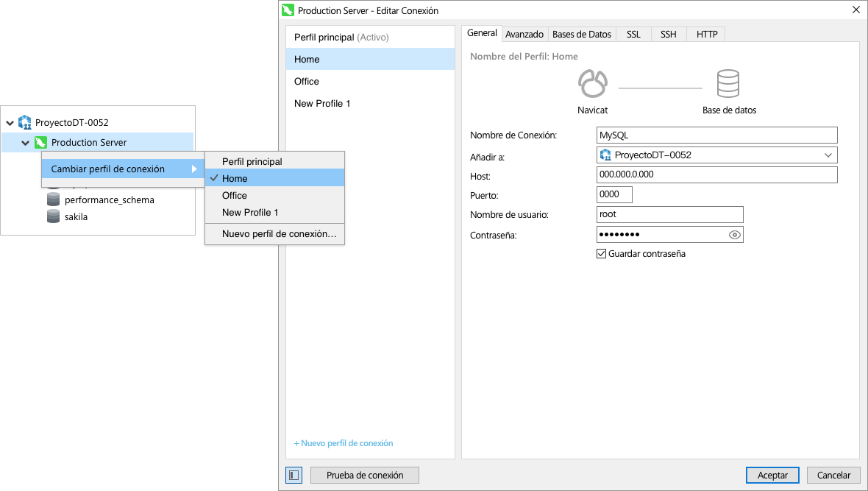
Task: Select Production Server label in tree
Action: pos(89,142)
